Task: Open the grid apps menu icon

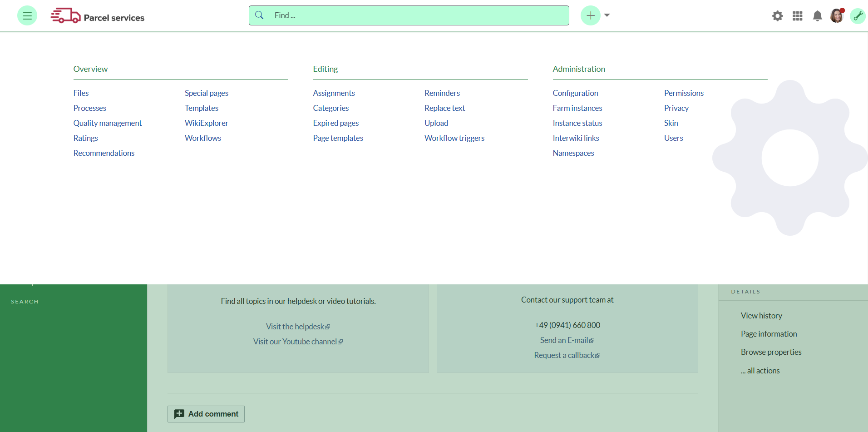Action: click(x=797, y=16)
